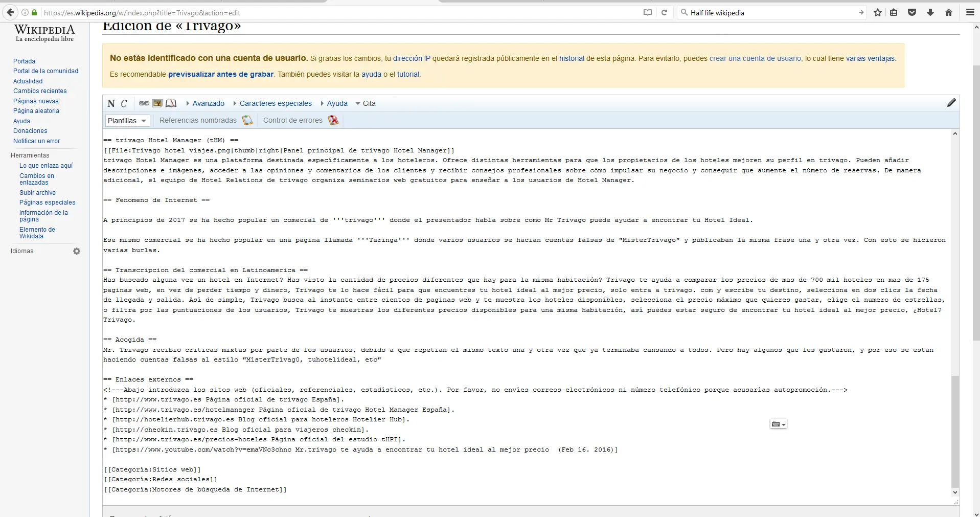Open language settings gear next to Idiomas

77,251
